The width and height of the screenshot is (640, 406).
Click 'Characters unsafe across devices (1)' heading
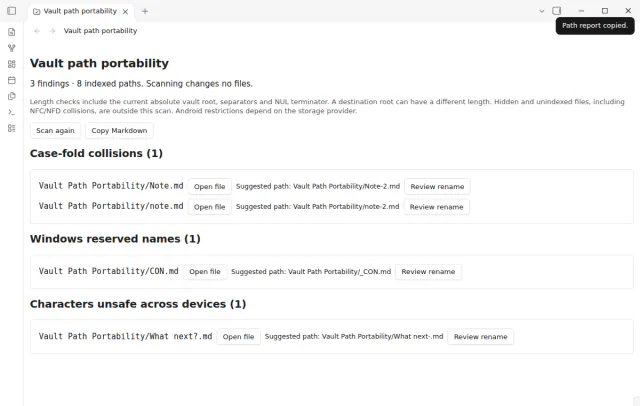point(138,304)
